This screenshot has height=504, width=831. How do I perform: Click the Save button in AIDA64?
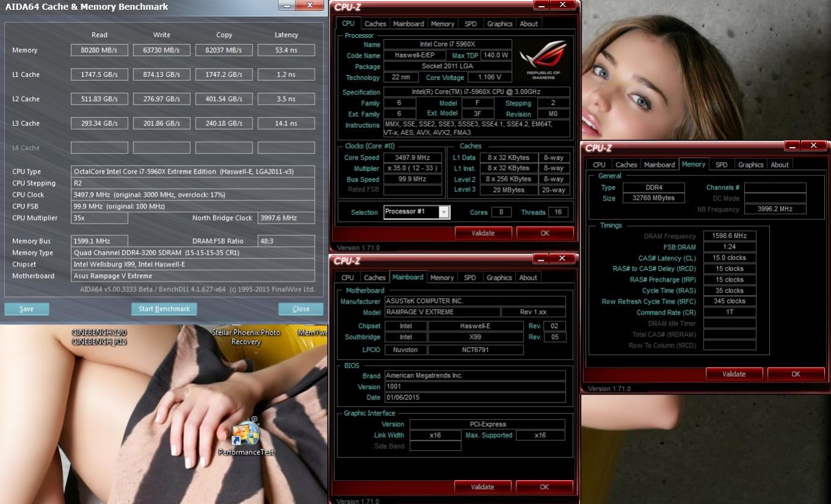26,309
